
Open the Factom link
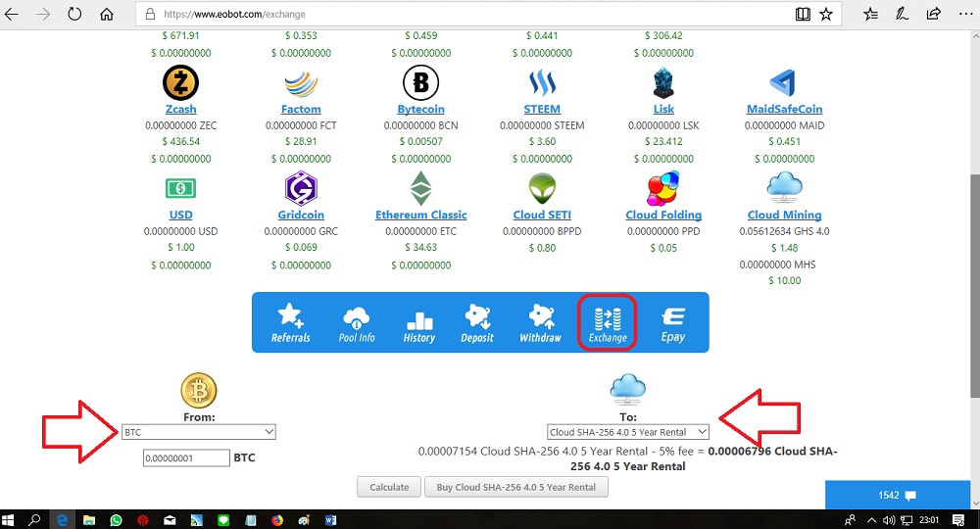[x=301, y=109]
